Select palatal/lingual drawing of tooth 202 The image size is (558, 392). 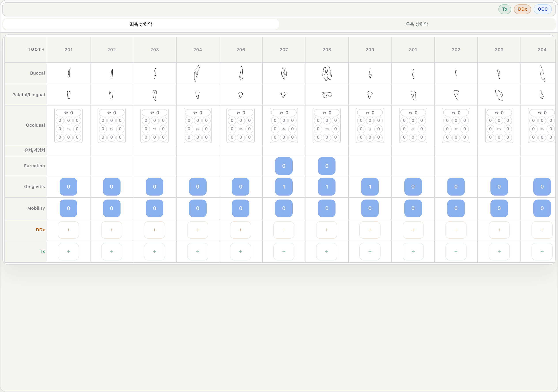coord(111,95)
